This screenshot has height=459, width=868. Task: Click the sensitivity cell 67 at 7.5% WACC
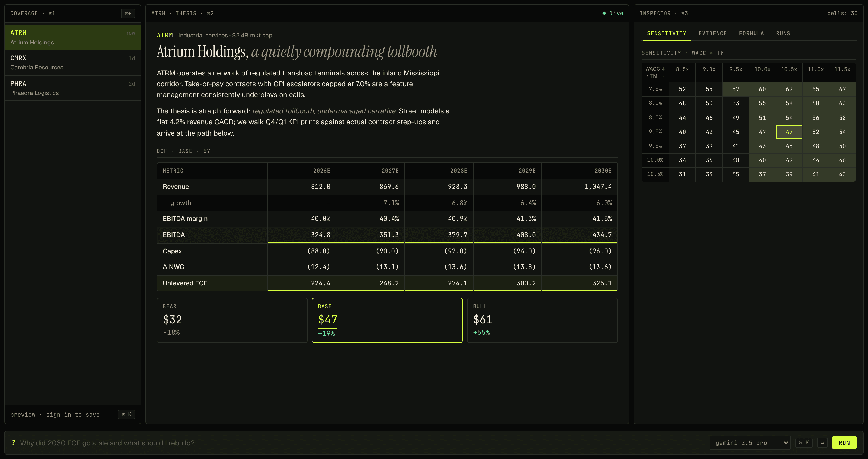click(842, 89)
